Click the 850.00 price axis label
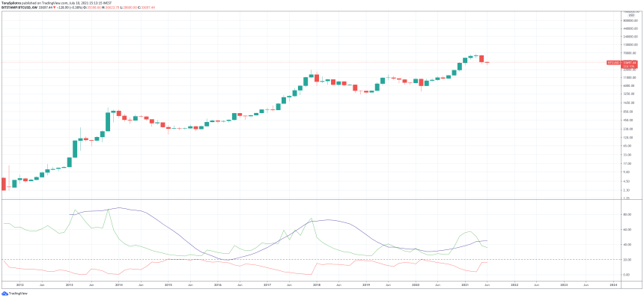Image resolution: width=644 pixels, height=298 pixels. [x=628, y=112]
